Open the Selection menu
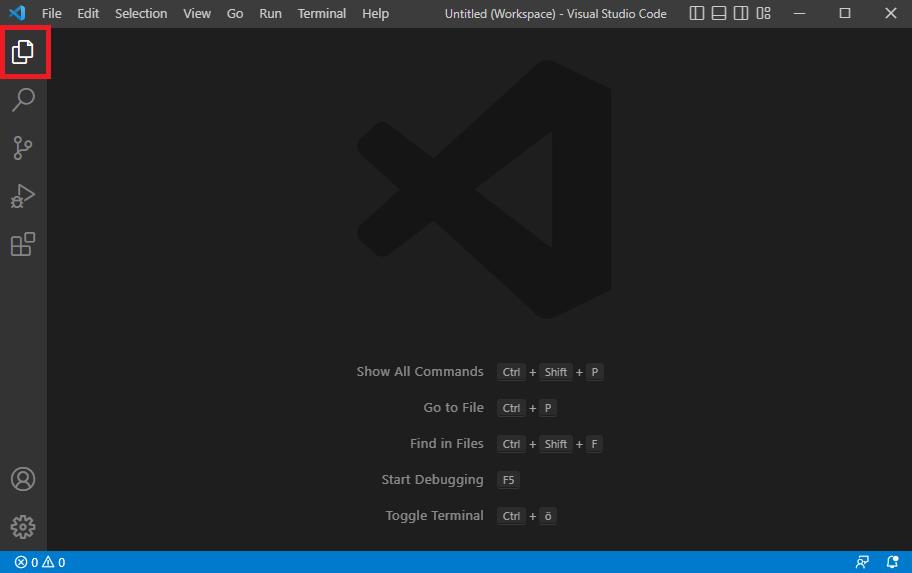This screenshot has width=912, height=573. [x=141, y=13]
